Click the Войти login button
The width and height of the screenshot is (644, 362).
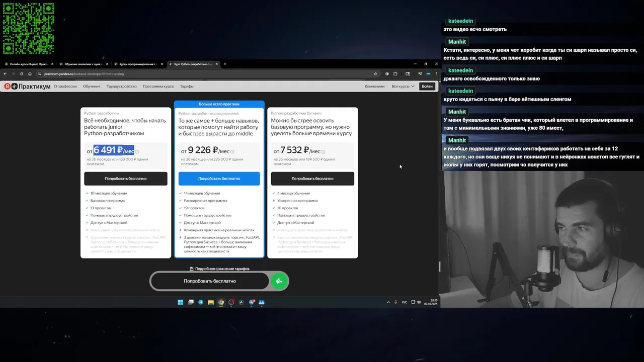[x=427, y=86]
